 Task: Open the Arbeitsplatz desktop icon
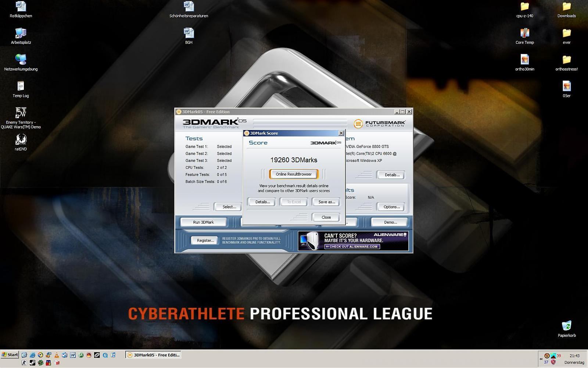pos(21,36)
